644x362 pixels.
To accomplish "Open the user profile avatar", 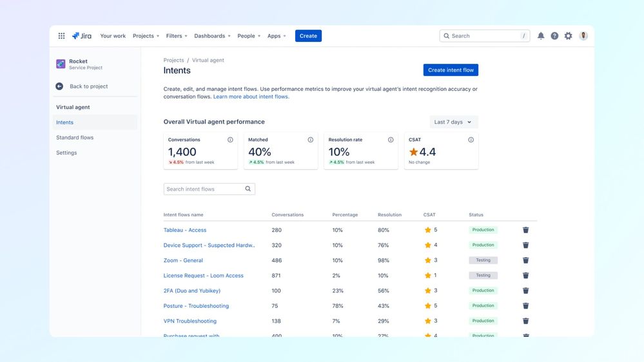I will click(x=583, y=35).
